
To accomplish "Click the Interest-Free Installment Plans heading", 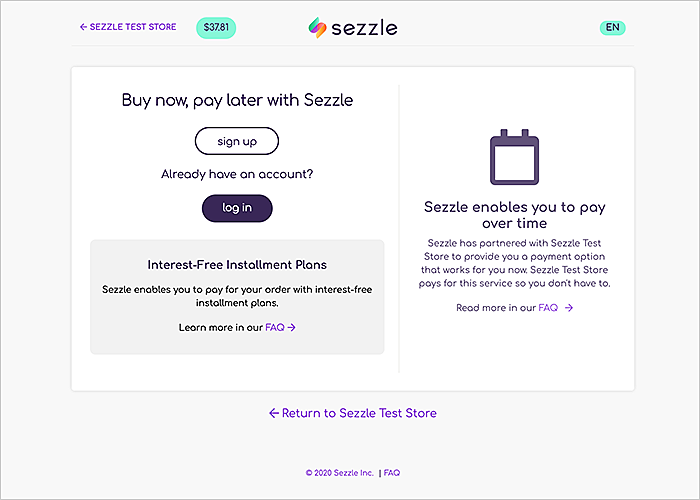I will click(x=237, y=265).
